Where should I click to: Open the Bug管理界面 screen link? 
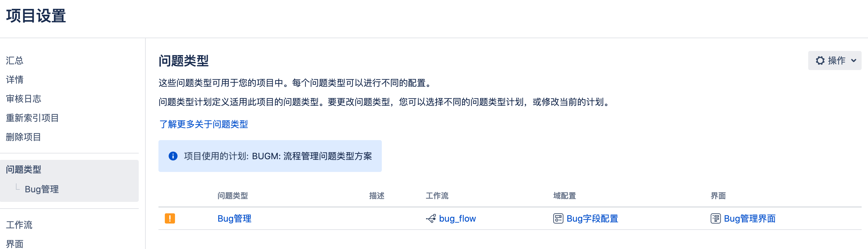tap(749, 219)
